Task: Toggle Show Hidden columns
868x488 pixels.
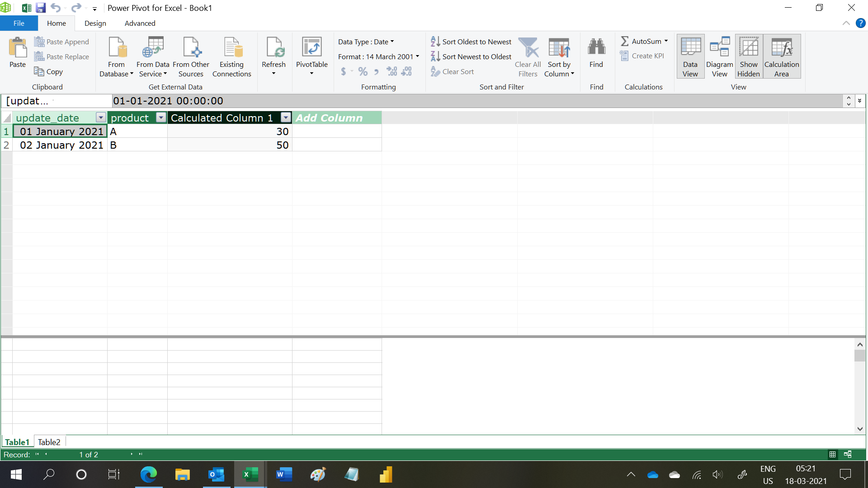Action: coord(749,57)
